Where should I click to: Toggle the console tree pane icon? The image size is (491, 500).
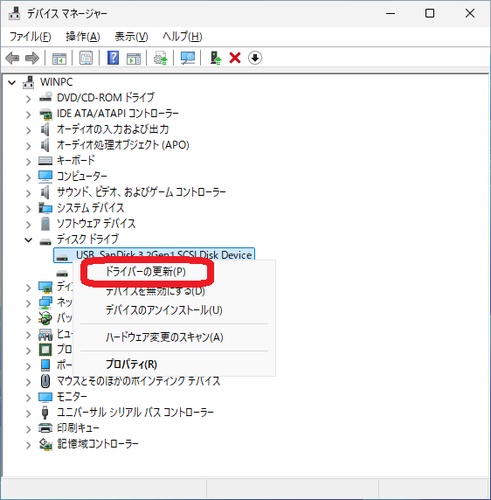coord(59,58)
